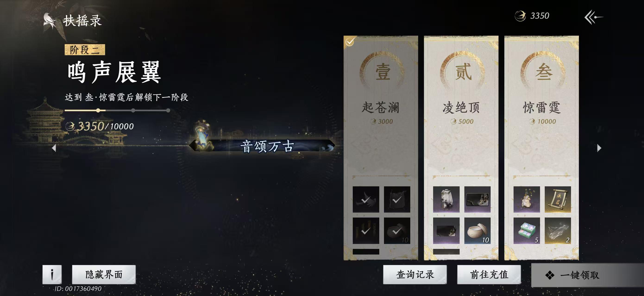Click the claimed wings reward checkmark
Image resolution: width=644 pixels, height=296 pixels.
point(366,199)
